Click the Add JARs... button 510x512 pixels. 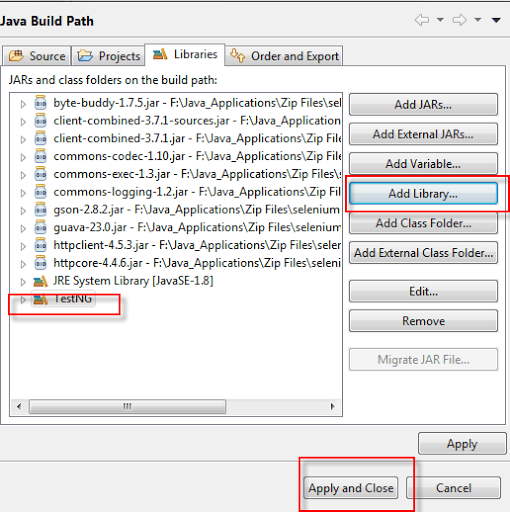click(x=423, y=105)
